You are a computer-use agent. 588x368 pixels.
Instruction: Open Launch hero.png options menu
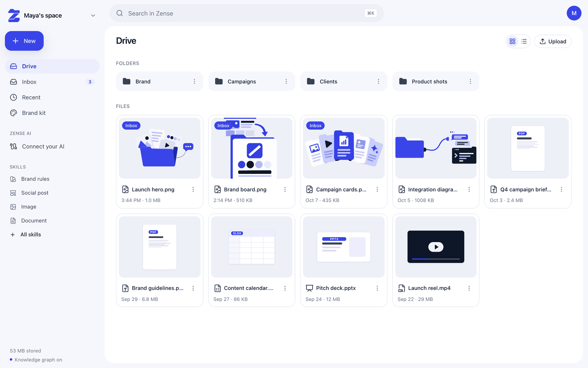(193, 189)
